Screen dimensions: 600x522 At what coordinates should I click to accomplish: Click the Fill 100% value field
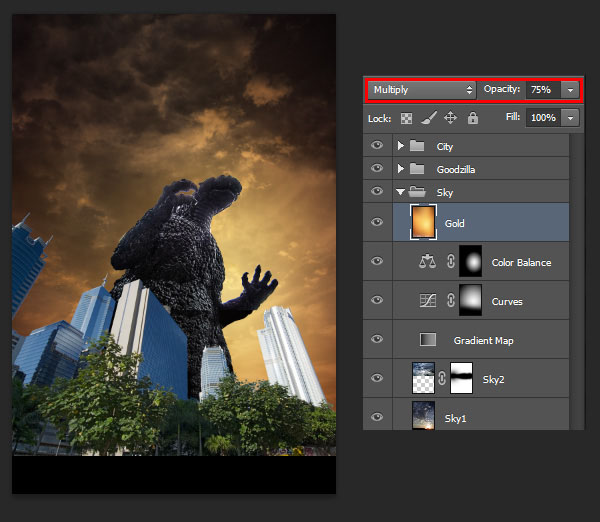pyautogui.click(x=543, y=117)
